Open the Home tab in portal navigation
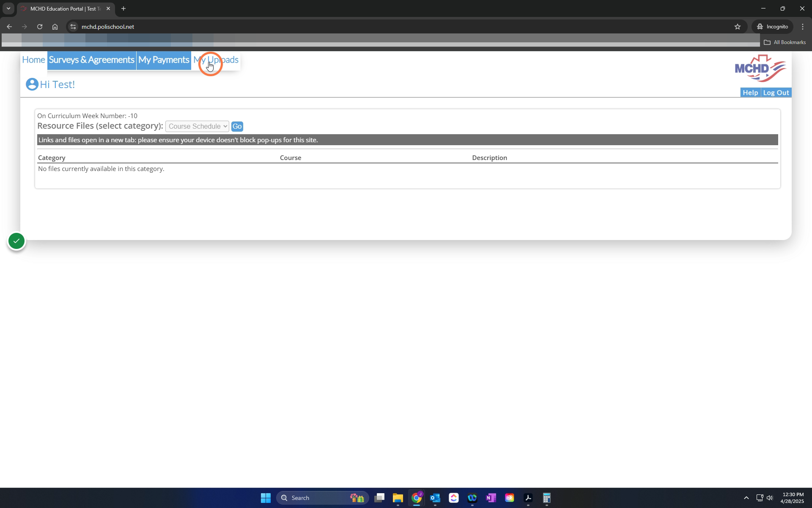The width and height of the screenshot is (812, 508). [x=33, y=60]
